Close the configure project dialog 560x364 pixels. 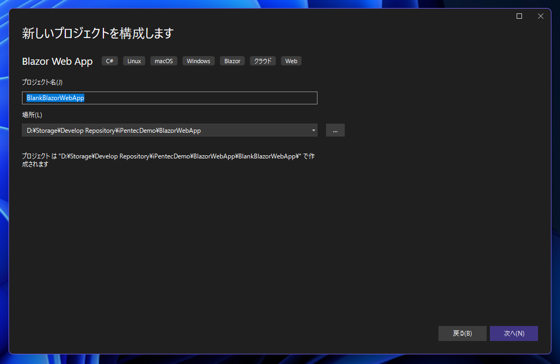click(x=540, y=16)
